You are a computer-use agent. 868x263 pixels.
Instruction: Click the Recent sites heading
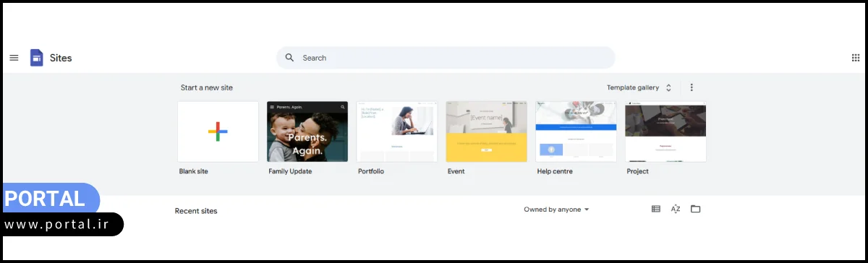click(x=196, y=211)
